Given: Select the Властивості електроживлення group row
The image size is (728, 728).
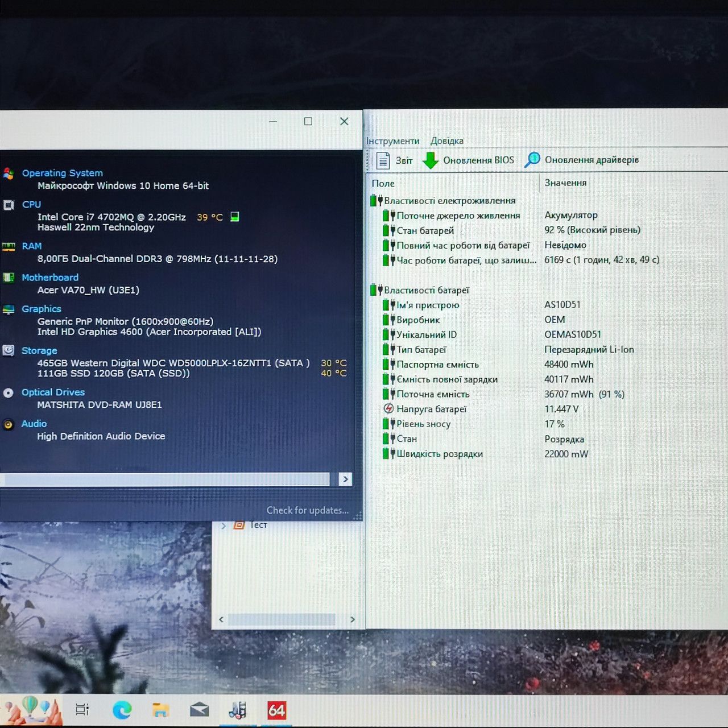Looking at the screenshot, I should click(444, 201).
